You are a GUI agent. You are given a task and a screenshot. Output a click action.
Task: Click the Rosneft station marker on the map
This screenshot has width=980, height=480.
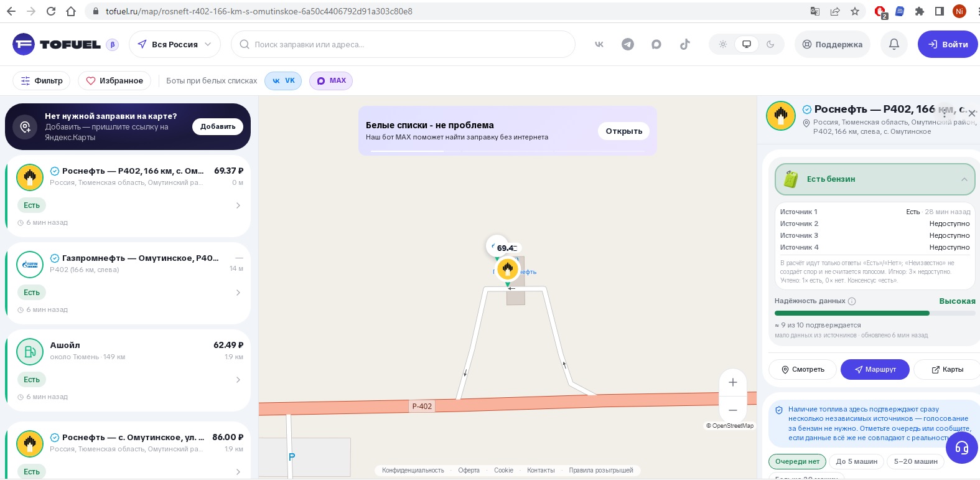click(x=508, y=269)
